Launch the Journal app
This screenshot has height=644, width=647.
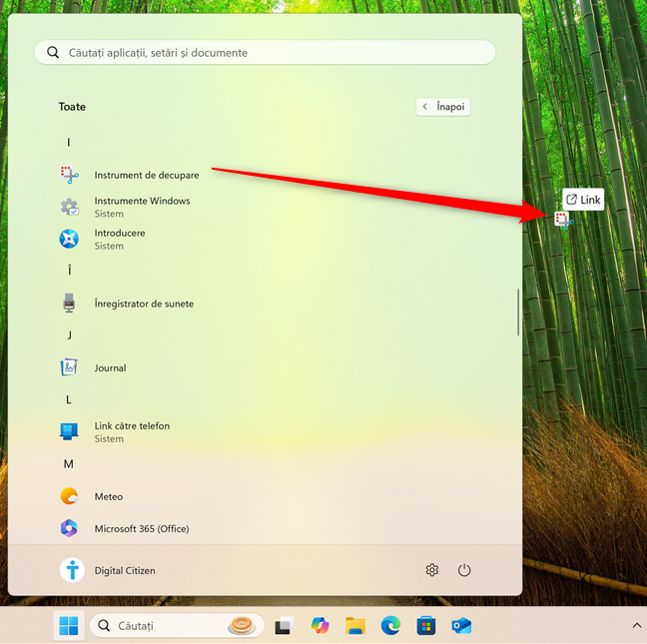click(x=110, y=367)
